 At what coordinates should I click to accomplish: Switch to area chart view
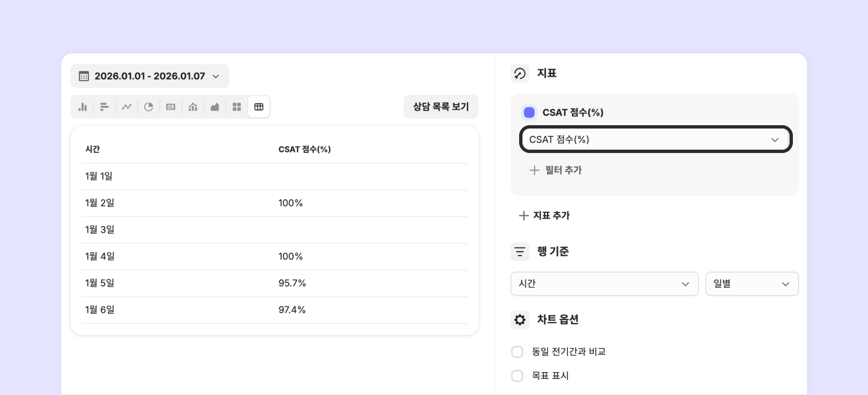tap(215, 107)
